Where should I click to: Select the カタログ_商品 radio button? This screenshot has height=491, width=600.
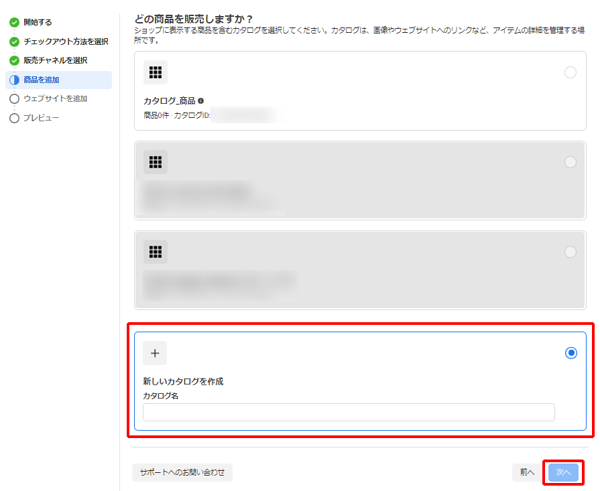570,72
